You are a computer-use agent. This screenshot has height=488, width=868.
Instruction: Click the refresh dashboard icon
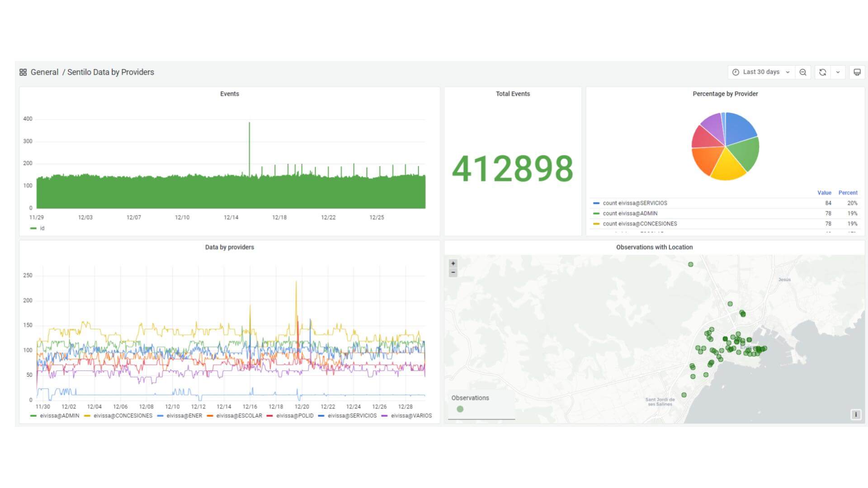(x=823, y=72)
